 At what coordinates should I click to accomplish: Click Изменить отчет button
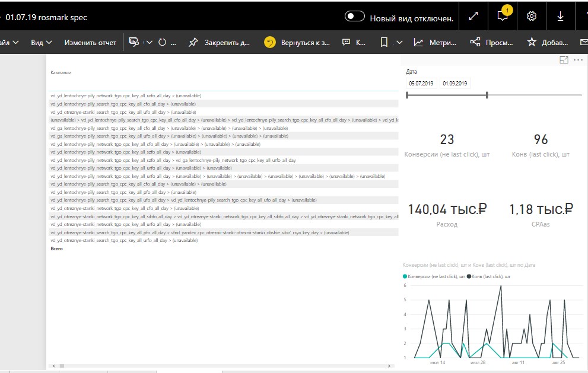(x=90, y=42)
